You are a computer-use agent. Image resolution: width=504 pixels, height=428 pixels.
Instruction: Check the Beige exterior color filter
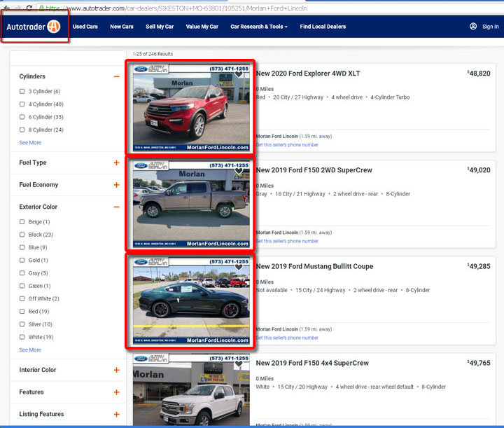click(22, 222)
